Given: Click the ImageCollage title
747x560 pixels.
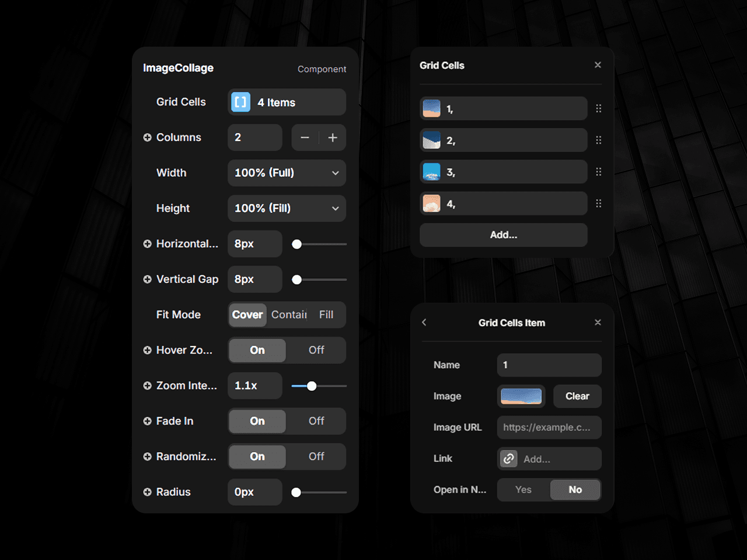Looking at the screenshot, I should tap(179, 68).
